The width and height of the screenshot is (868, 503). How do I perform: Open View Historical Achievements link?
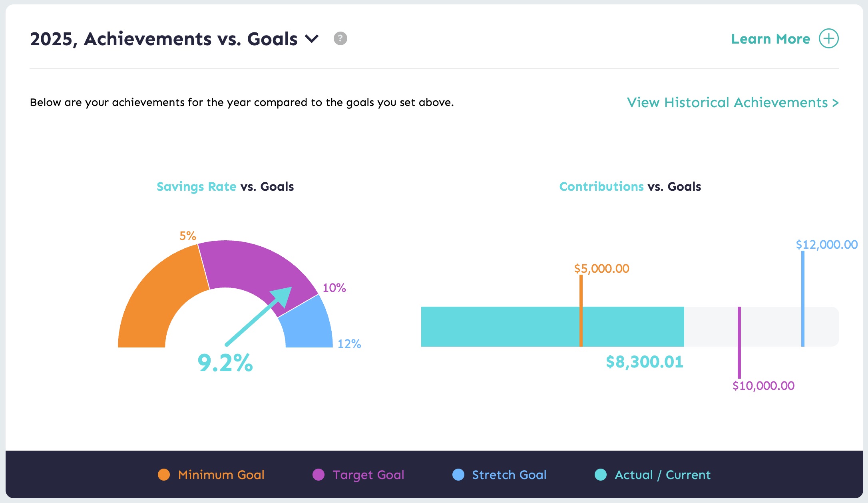tap(733, 103)
